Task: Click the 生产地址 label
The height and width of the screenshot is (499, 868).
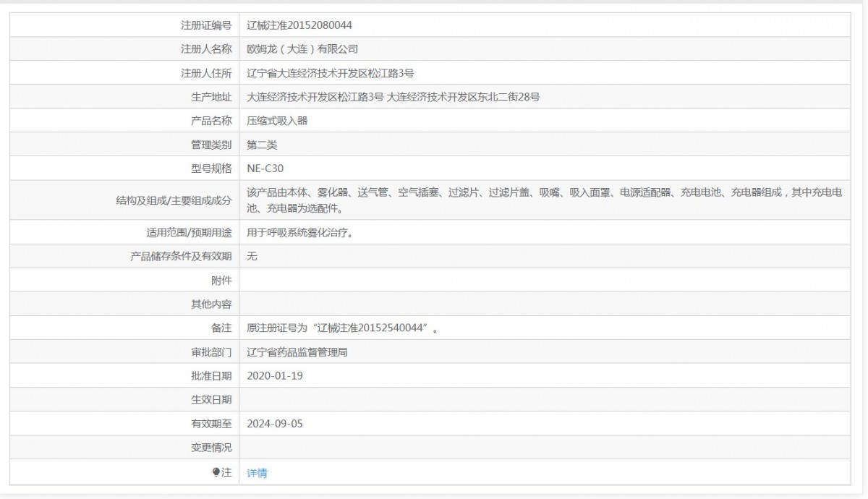Action: [x=211, y=97]
